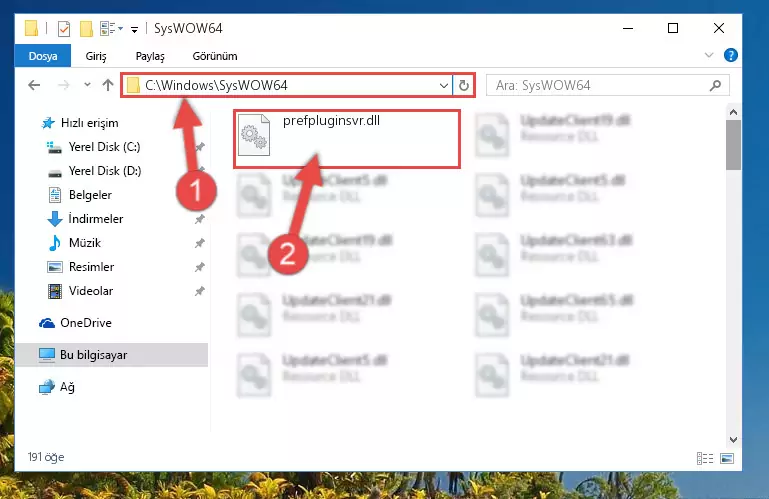Viewport: 769px width, 499px height.
Task: Open the Explorer help icon
Action: pos(730,55)
